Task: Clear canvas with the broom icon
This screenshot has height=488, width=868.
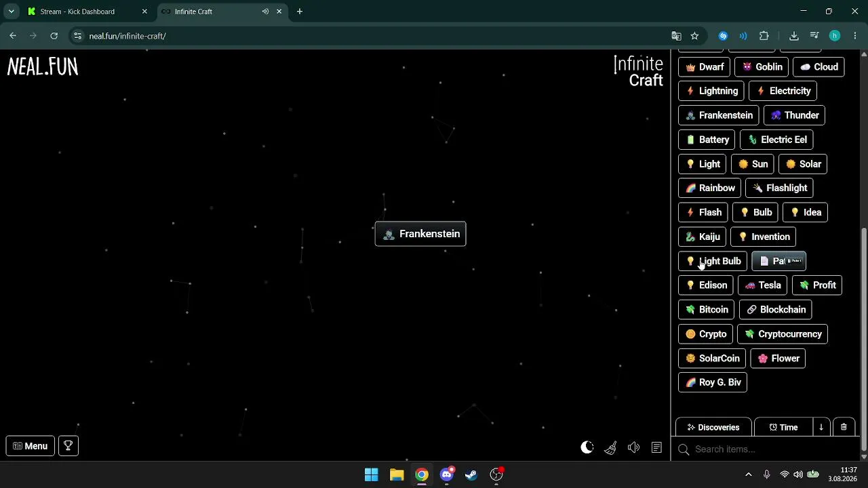Action: coord(610,447)
